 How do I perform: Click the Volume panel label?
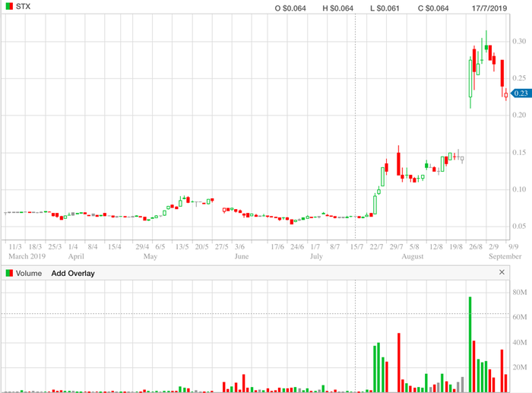click(x=29, y=273)
